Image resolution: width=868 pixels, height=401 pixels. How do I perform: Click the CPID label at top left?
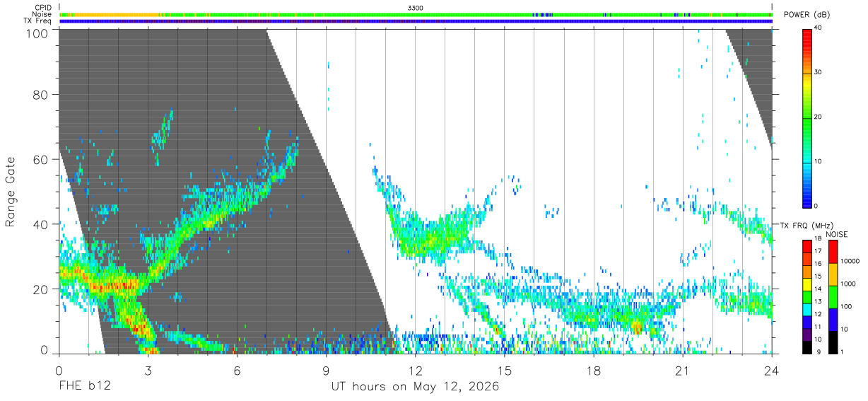[42, 8]
